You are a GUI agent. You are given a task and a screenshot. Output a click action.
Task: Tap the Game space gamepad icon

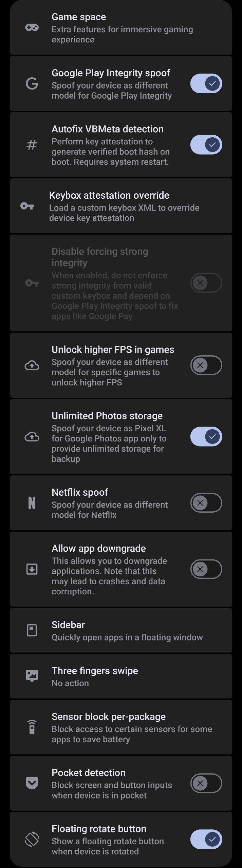tap(32, 27)
